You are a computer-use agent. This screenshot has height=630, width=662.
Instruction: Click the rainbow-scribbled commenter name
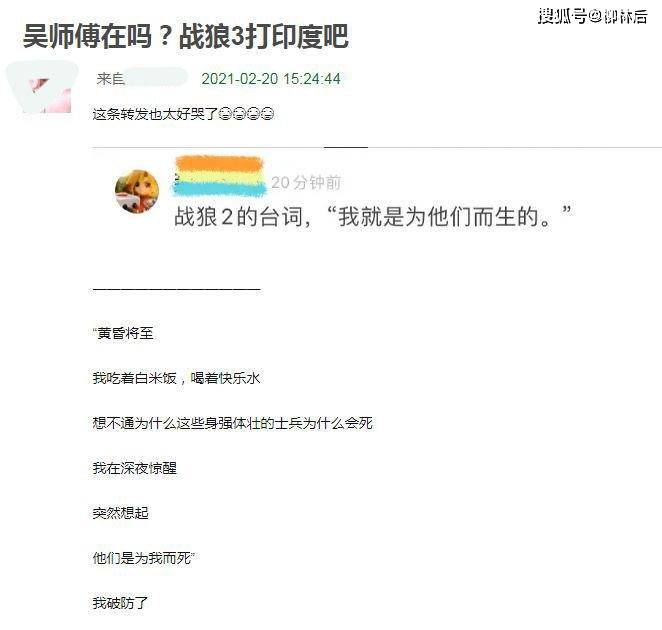[220, 177]
